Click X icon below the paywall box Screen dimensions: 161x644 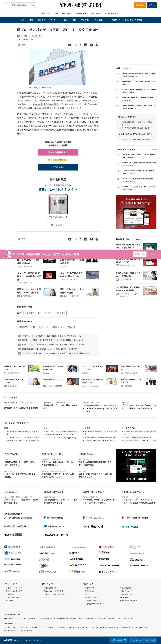pos(86,239)
